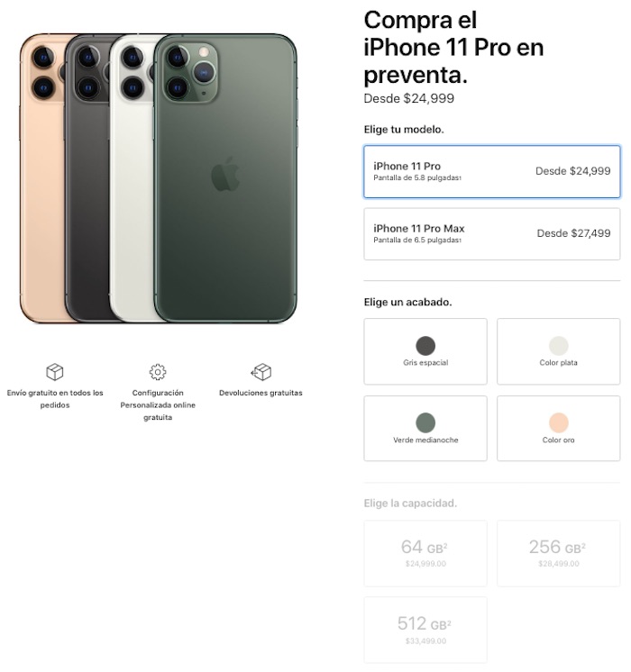Click the Devoluciones gratuitas label
The height and width of the screenshot is (672, 631).
click(261, 393)
